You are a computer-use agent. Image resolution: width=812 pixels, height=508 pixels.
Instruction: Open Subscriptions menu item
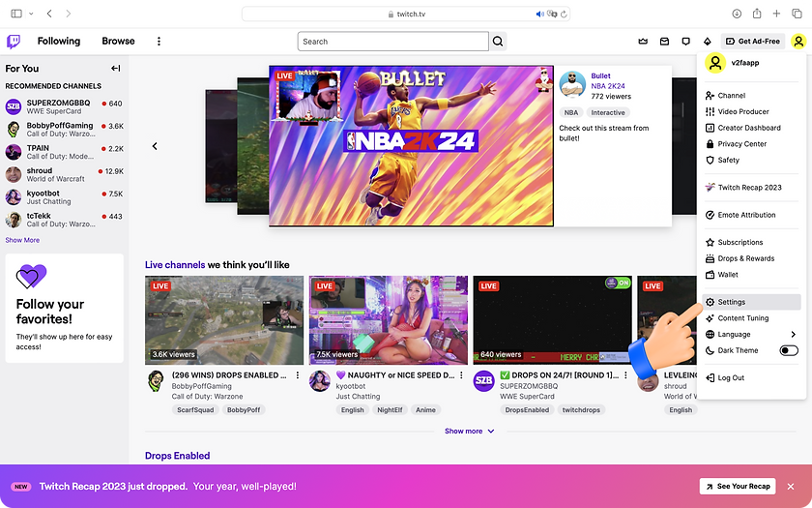coord(751,242)
